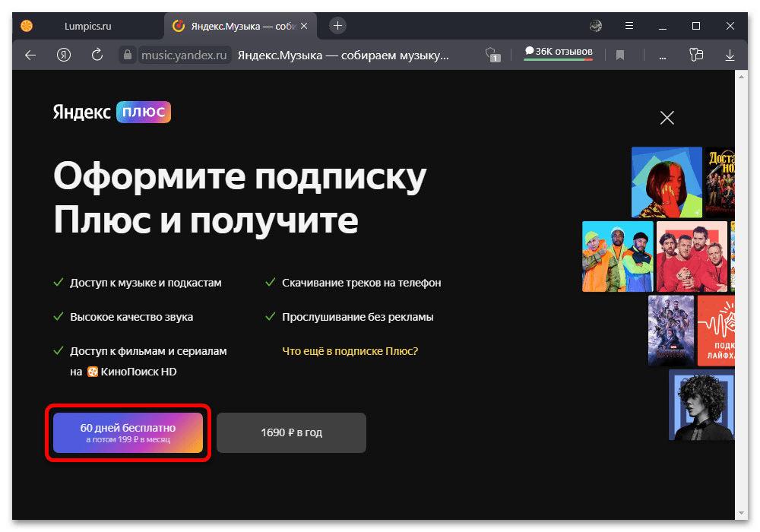Click the Яндекс Плюс logo
760x532 pixels.
112,112
